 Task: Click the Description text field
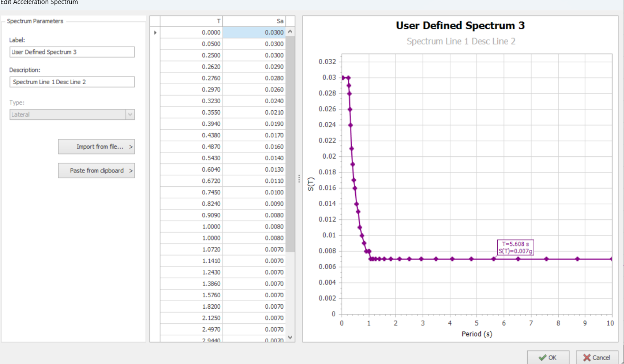coord(72,82)
